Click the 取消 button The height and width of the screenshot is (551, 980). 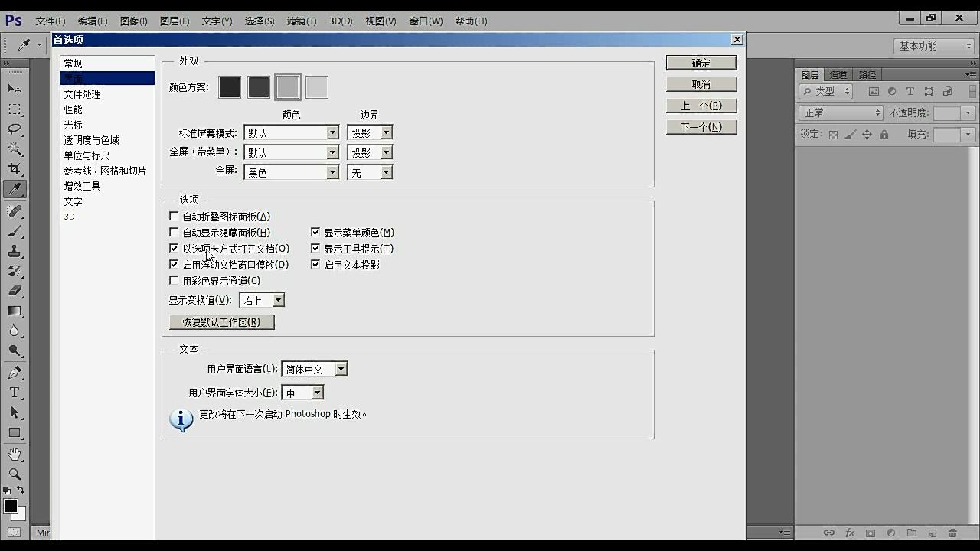(x=701, y=84)
